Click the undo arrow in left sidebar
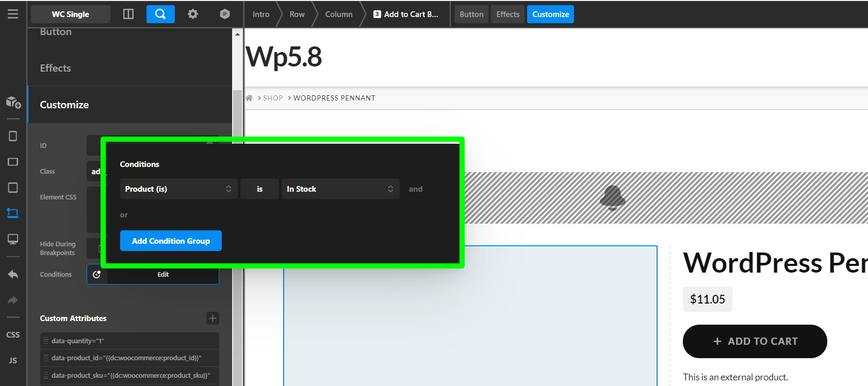Screen dimensions: 868x386 13,275
